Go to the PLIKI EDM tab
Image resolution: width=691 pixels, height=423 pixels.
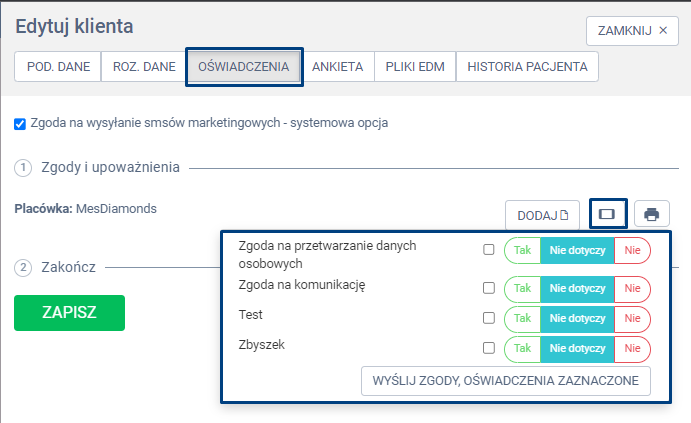[x=415, y=67]
